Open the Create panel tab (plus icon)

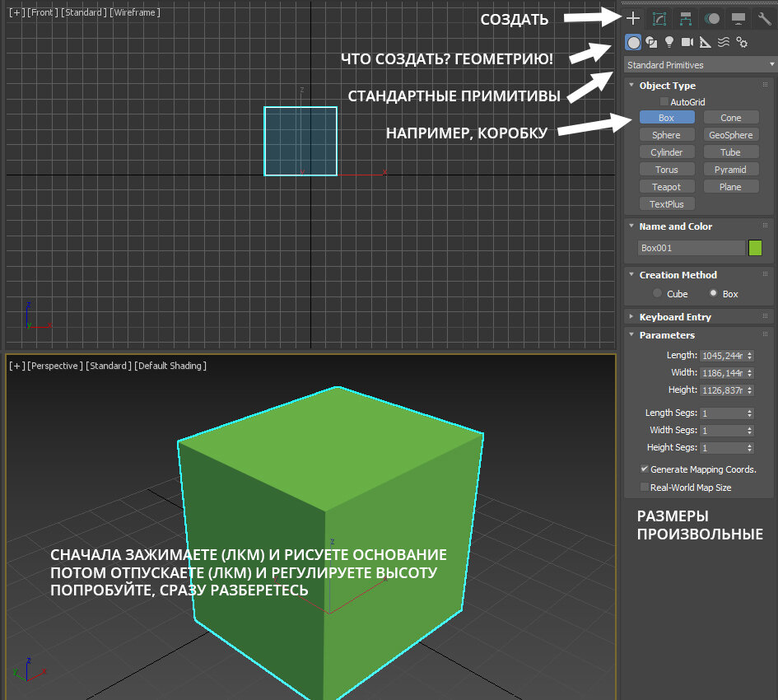pyautogui.click(x=632, y=19)
